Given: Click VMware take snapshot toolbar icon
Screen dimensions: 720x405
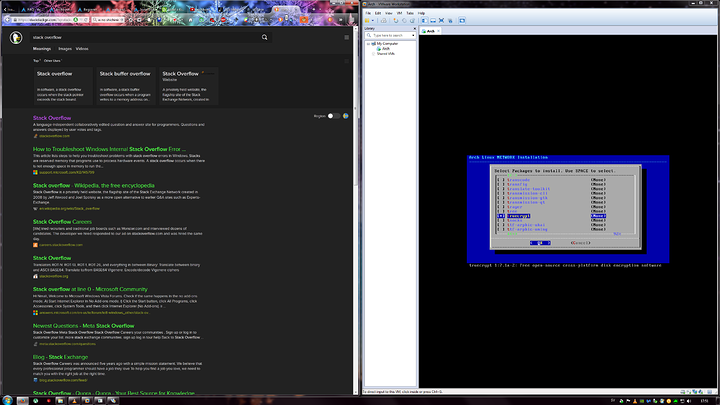Looking at the screenshot, I should coord(396,20).
